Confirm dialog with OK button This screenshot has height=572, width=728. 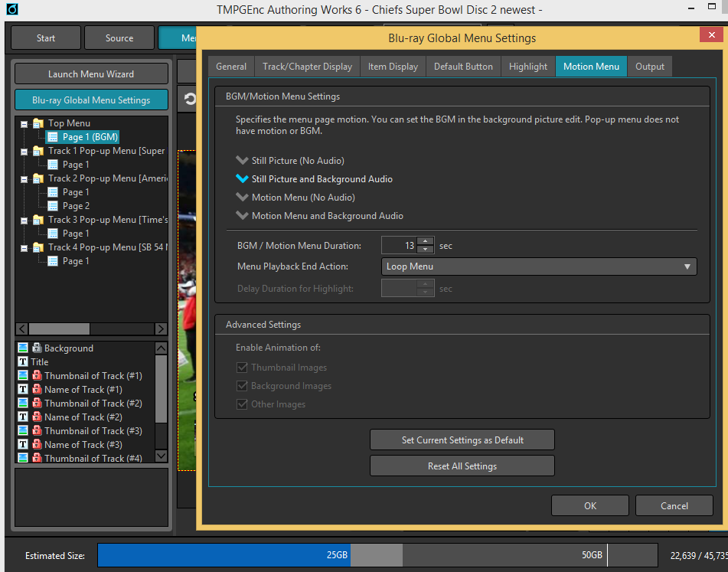click(x=590, y=505)
